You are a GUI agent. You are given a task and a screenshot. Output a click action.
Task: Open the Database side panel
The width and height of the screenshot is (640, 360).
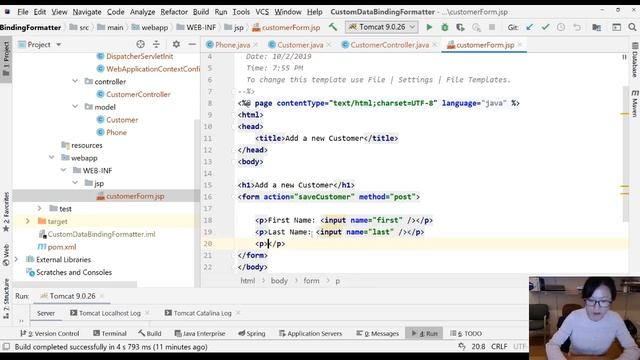pyautogui.click(x=635, y=60)
